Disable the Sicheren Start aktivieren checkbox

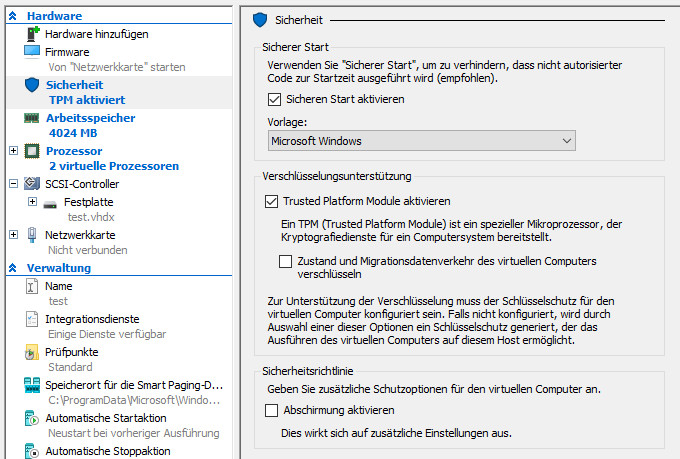pos(275,100)
